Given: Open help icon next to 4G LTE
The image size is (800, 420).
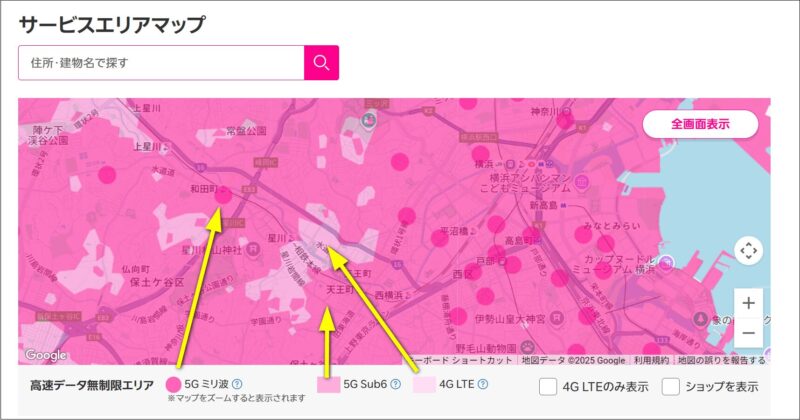Looking at the screenshot, I should (x=483, y=384).
